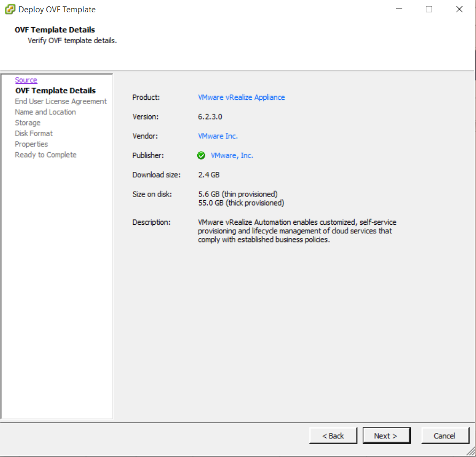Click the window resize grip corner
476x457 pixels.
pos(471,451)
